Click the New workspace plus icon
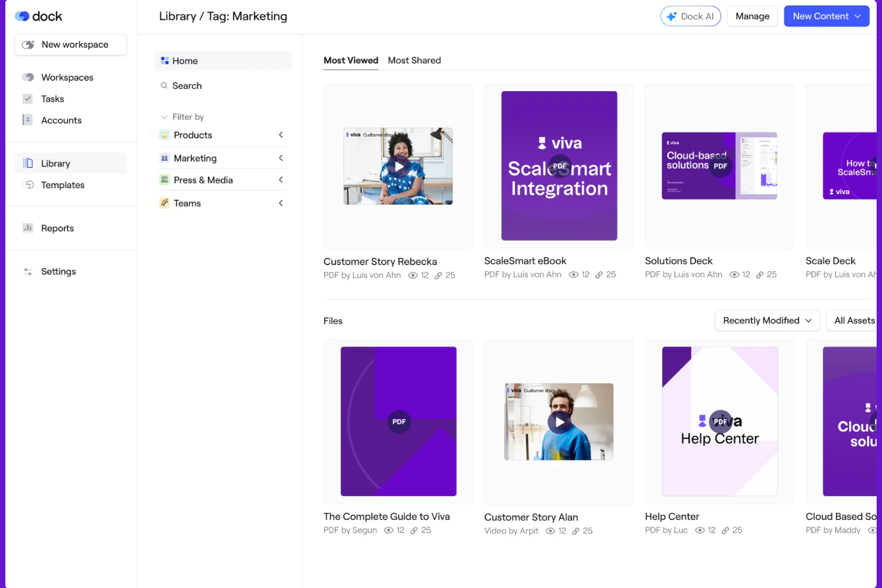Screen dimensions: 882x588 (28, 45)
